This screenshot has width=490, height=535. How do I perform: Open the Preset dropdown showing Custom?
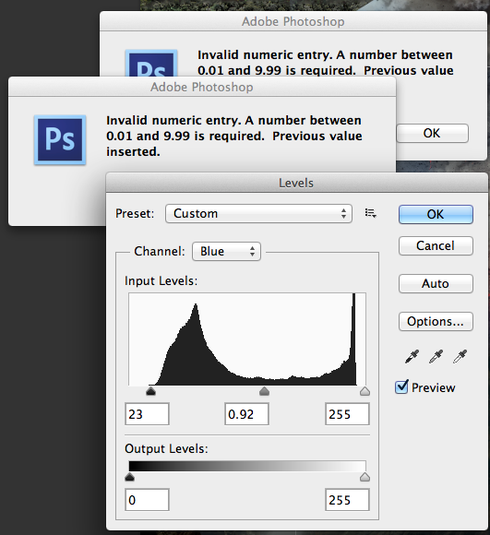pos(259,214)
